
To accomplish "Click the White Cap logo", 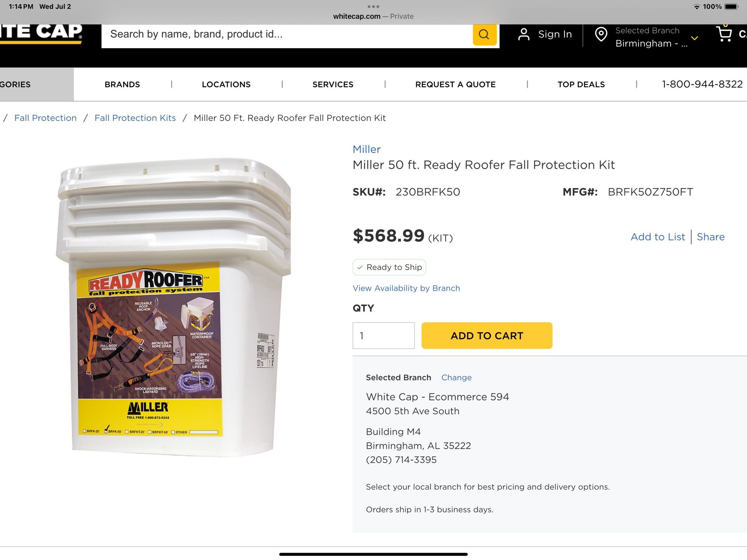I will click(x=41, y=33).
